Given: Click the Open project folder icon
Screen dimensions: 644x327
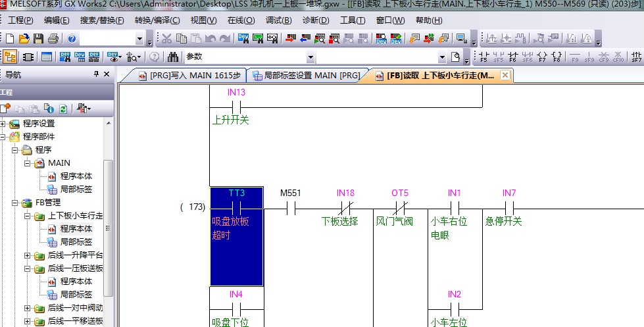Looking at the screenshot, I should (24, 39).
